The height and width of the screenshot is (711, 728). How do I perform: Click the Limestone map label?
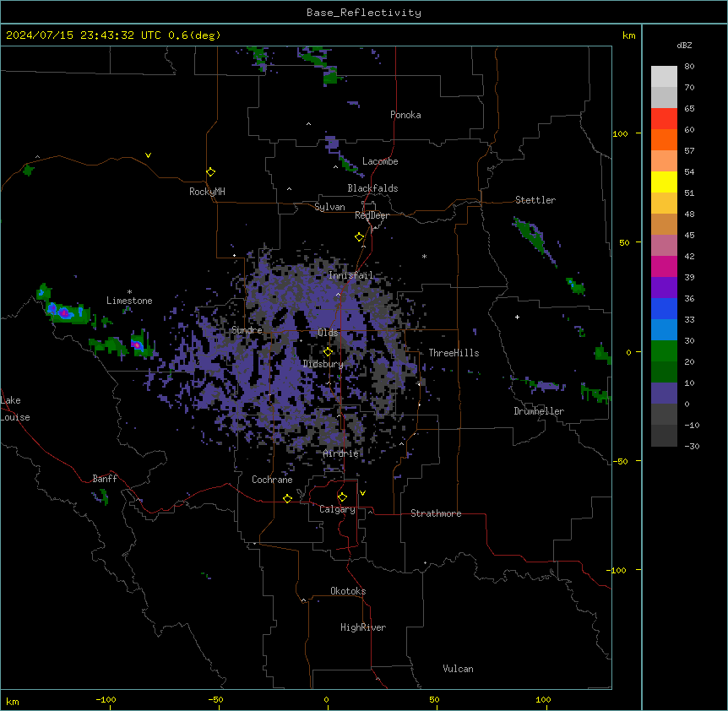point(129,301)
